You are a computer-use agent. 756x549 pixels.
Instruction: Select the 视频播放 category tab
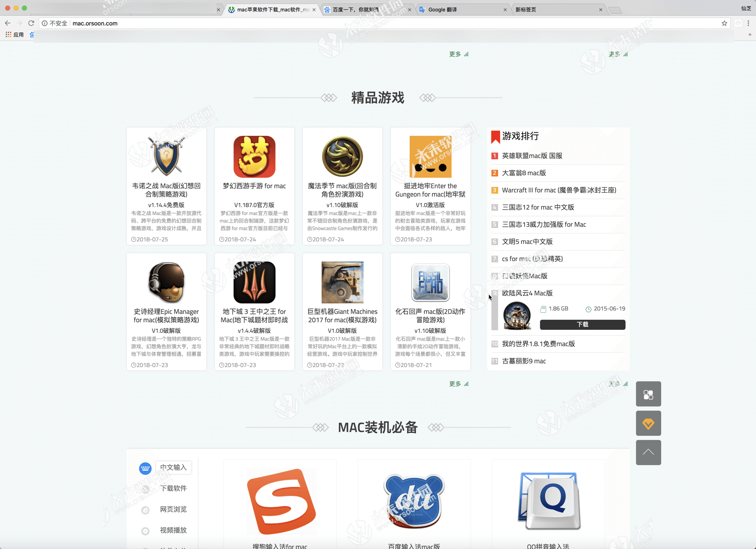coord(173,530)
